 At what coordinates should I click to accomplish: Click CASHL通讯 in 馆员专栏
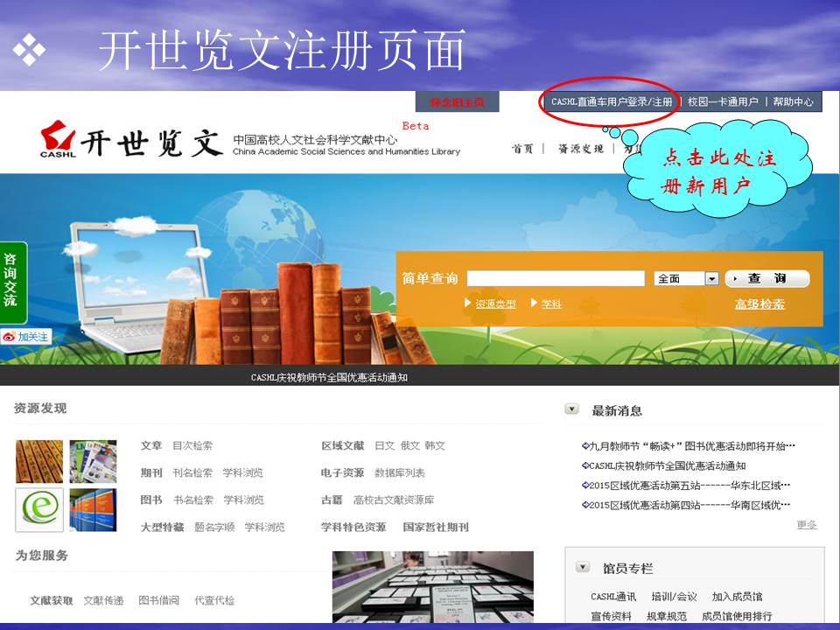click(613, 596)
